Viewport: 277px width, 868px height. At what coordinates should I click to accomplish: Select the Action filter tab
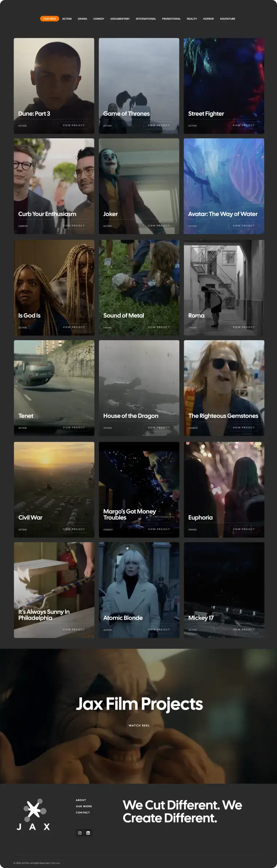point(67,19)
